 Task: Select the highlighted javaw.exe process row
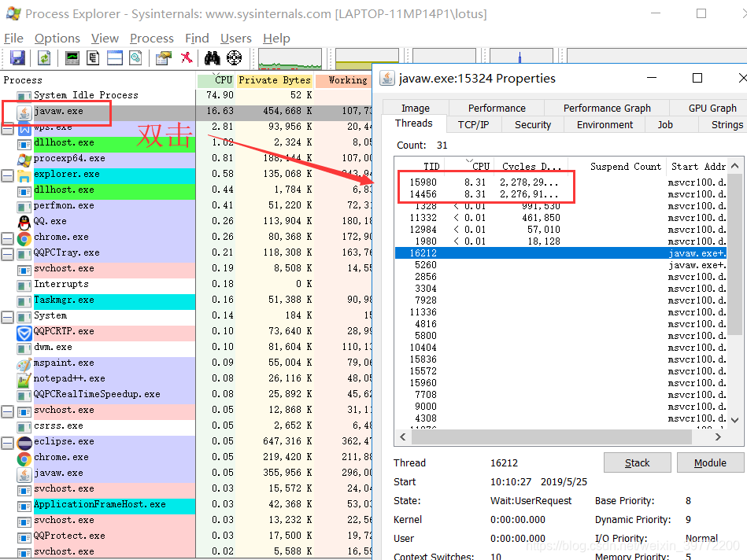click(x=187, y=111)
